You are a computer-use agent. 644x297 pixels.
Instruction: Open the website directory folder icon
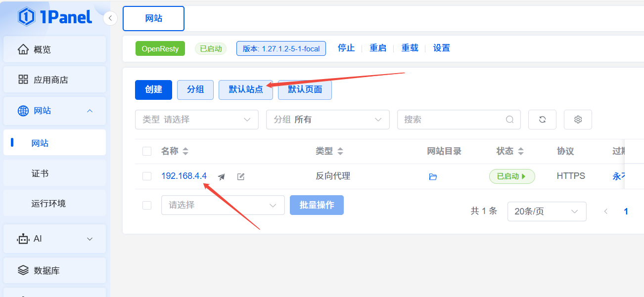point(433,176)
